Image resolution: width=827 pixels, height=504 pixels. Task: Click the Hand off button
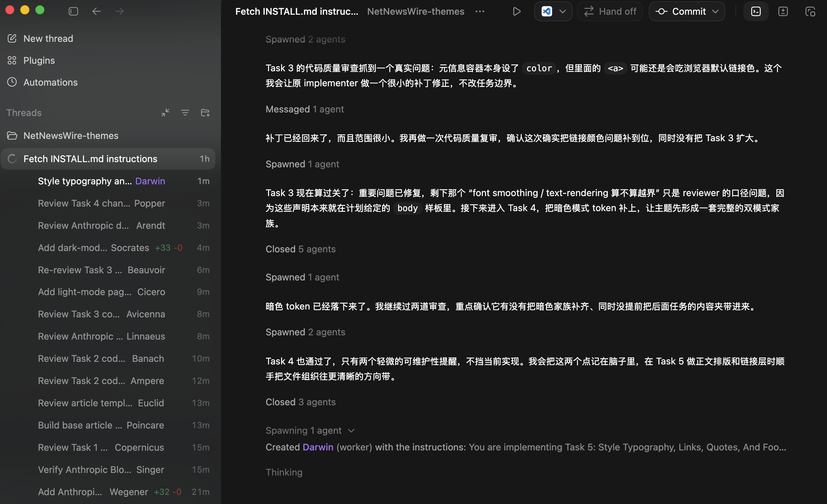(610, 11)
